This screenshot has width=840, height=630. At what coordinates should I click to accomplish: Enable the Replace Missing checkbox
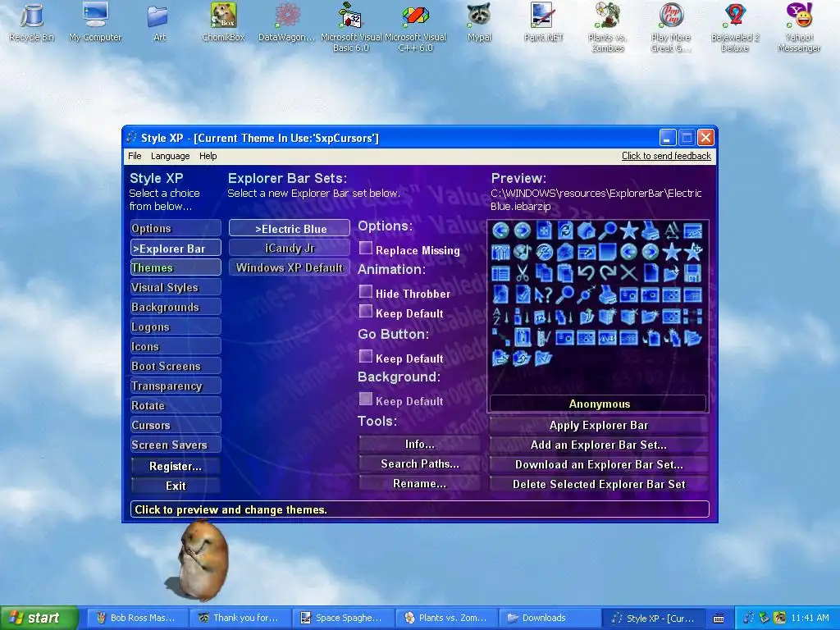click(365, 248)
